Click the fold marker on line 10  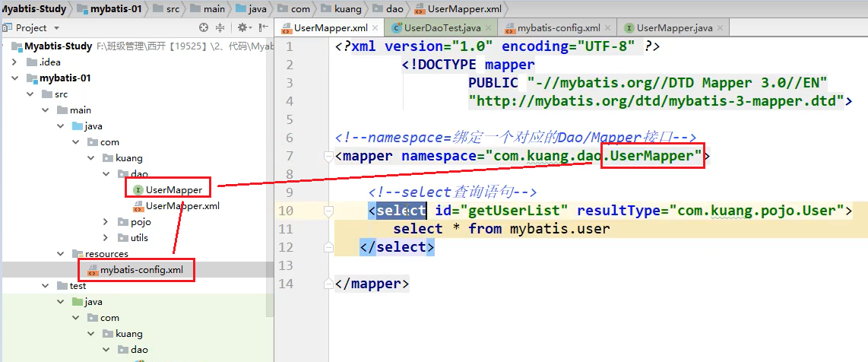click(x=329, y=211)
